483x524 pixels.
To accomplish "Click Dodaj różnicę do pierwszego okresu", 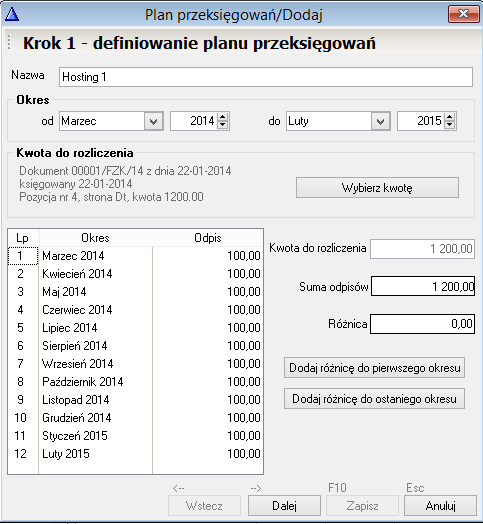I will click(374, 368).
